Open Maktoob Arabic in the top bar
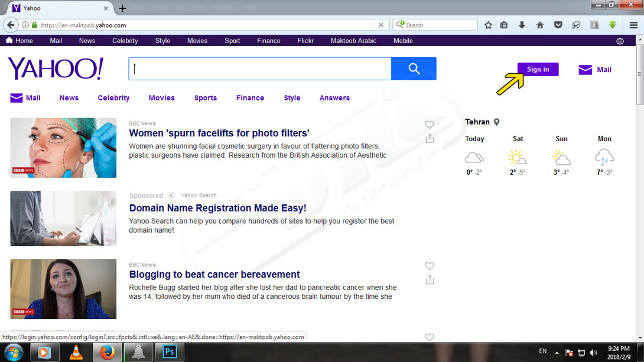The width and height of the screenshot is (644, 362). tap(353, 41)
